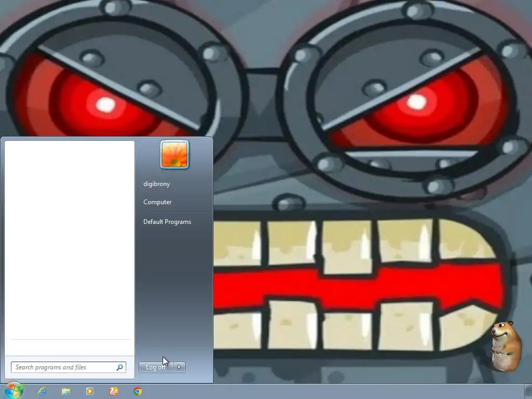Viewport: 532px width, 399px height.
Task: Launch Windows Media Player from taskbar
Action: (89, 391)
